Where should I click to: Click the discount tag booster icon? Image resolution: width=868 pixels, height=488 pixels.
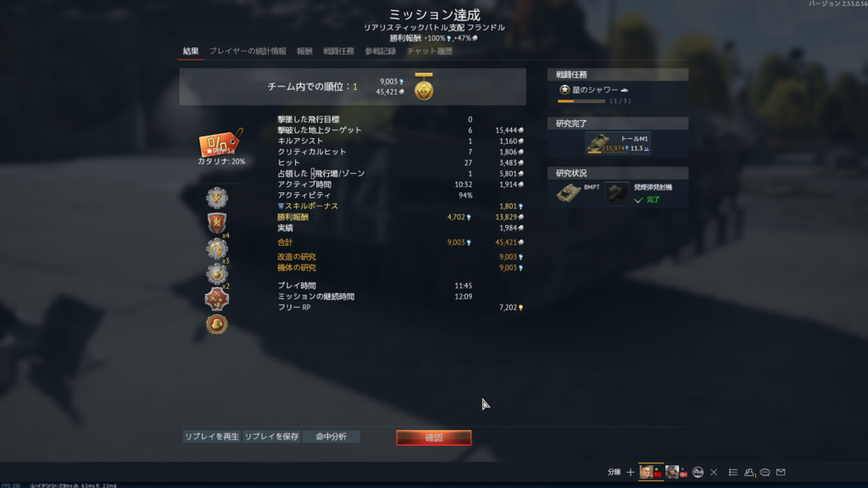tap(220, 143)
